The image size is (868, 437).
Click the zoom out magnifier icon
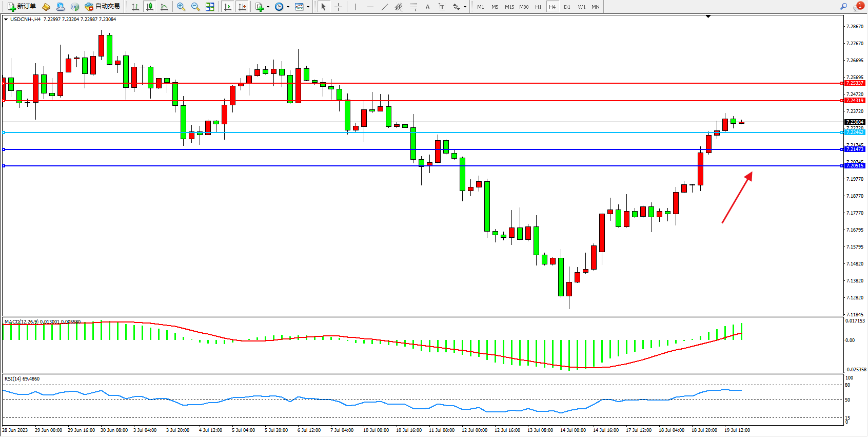[195, 7]
